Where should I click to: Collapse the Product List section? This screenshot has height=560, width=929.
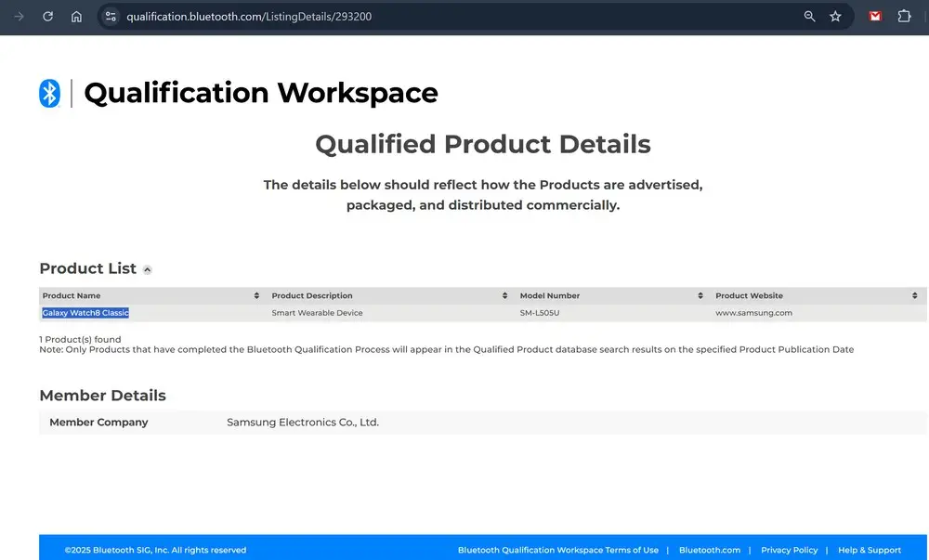[148, 270]
